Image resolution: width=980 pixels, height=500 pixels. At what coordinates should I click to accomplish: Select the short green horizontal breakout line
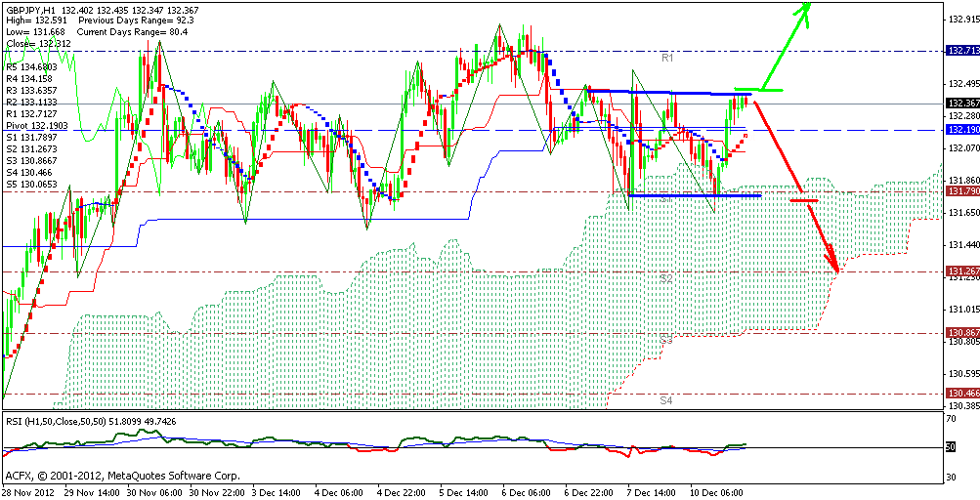point(758,90)
